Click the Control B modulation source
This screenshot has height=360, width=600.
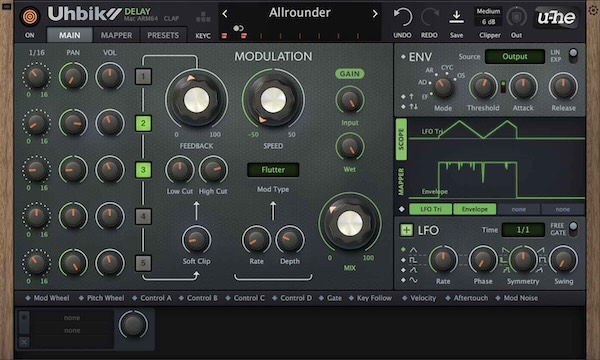[x=198, y=298]
